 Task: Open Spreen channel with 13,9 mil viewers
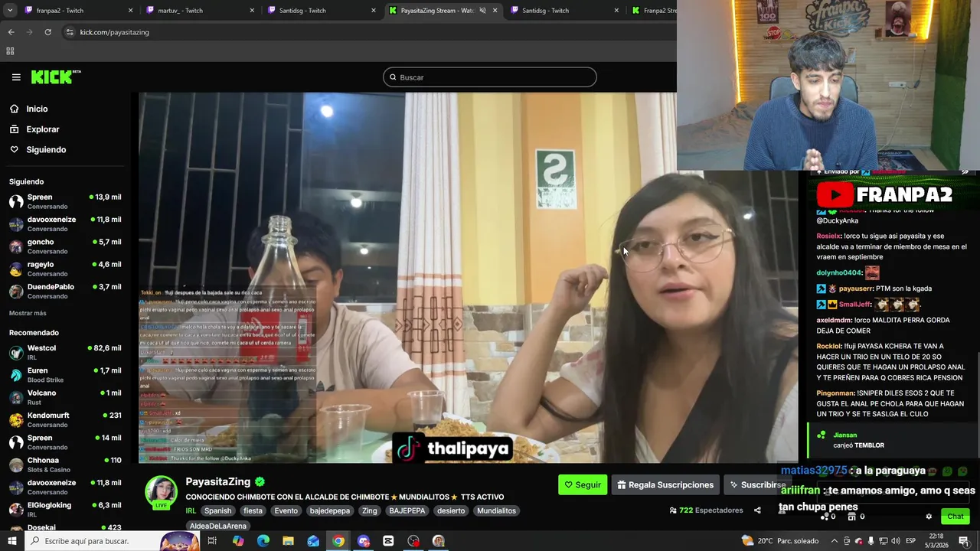tap(65, 201)
